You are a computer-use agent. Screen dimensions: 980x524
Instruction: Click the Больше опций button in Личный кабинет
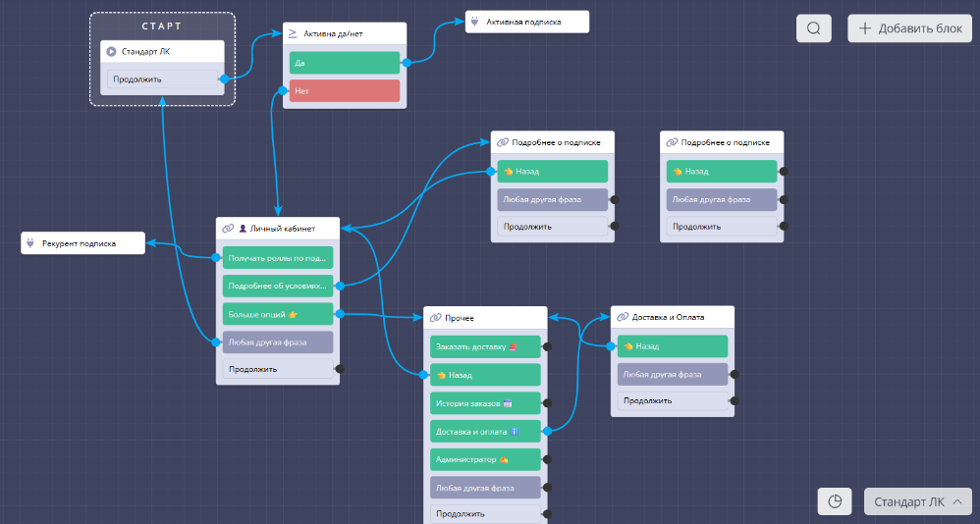click(277, 314)
